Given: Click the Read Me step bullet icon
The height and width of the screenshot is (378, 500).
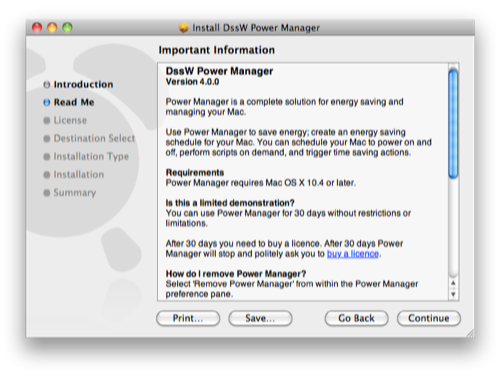Looking at the screenshot, I should [47, 102].
